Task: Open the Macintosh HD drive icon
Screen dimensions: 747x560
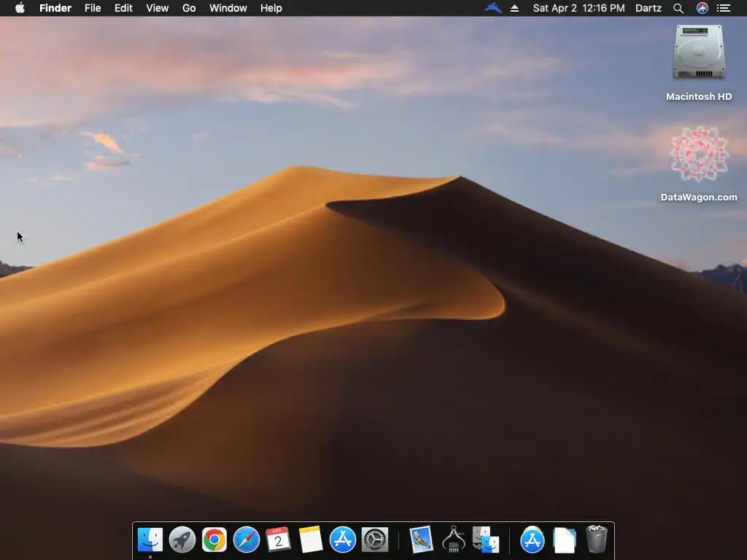Action: coord(699,52)
